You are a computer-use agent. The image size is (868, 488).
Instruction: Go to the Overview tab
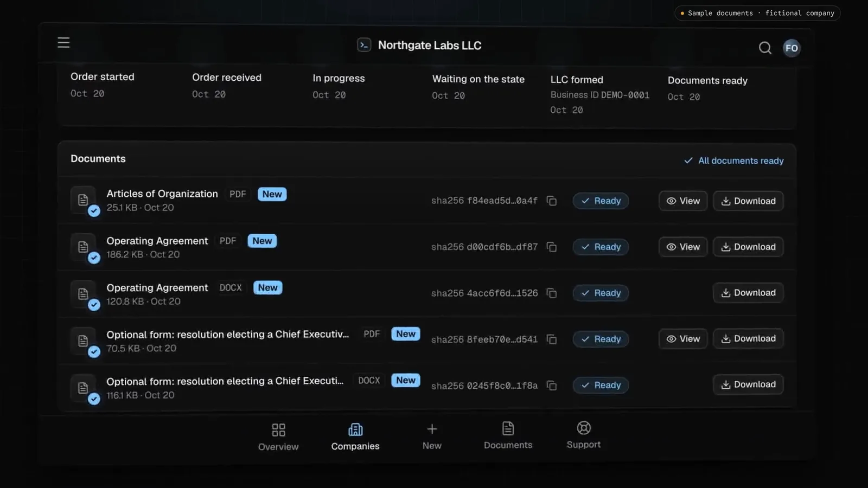(278, 437)
